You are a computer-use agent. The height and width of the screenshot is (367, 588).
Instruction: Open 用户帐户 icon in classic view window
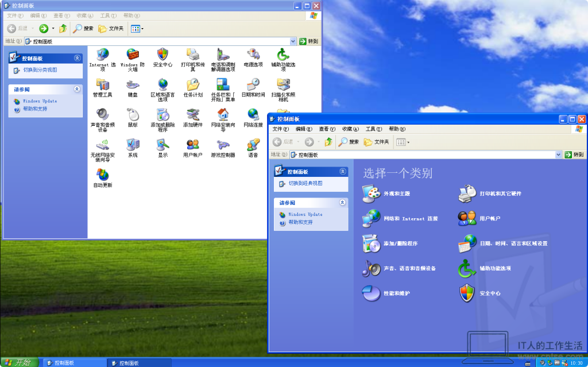(193, 148)
